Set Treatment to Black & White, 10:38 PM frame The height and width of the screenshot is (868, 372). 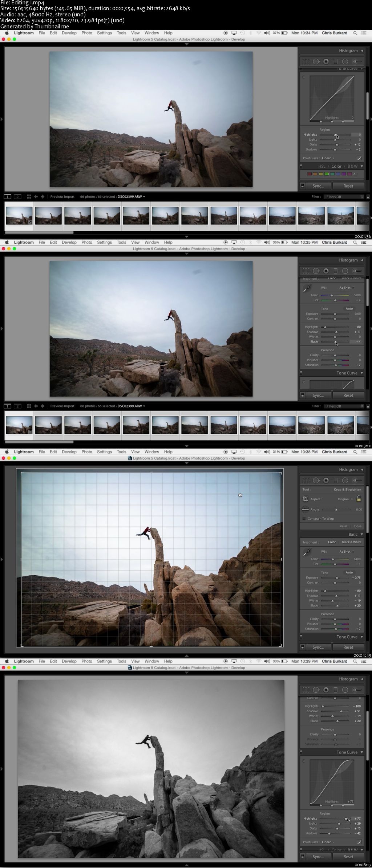tap(352, 542)
